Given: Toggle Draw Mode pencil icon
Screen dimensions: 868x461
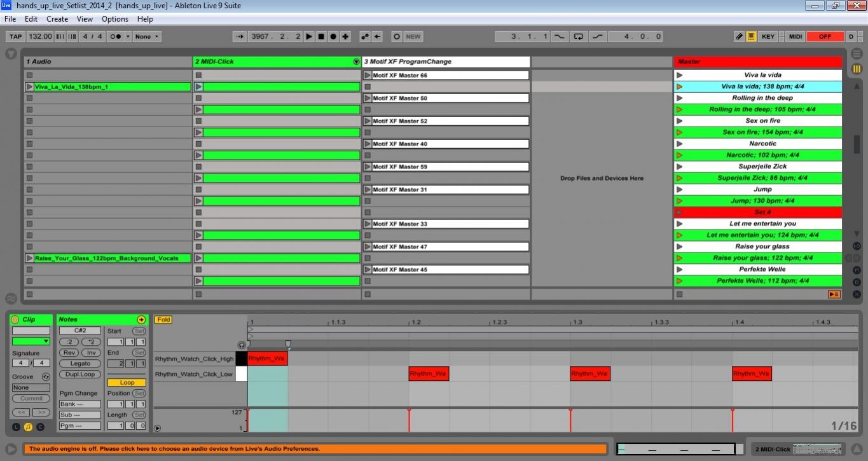Looking at the screenshot, I should (x=740, y=36).
